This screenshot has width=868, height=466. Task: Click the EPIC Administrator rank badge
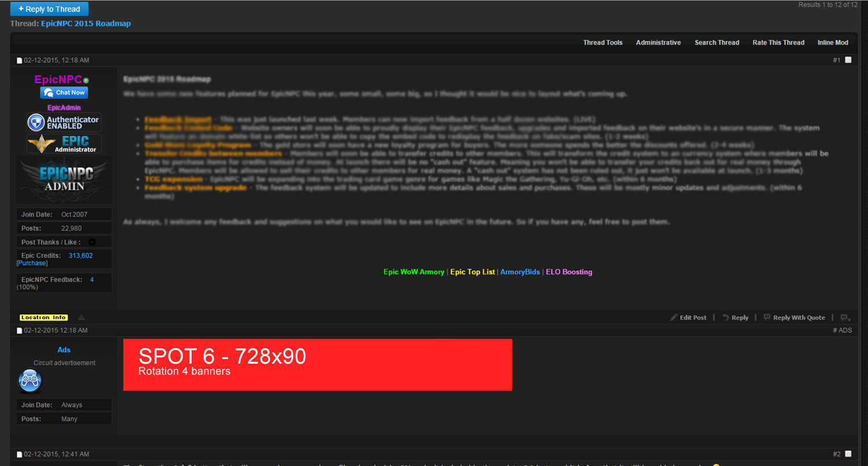(64, 144)
